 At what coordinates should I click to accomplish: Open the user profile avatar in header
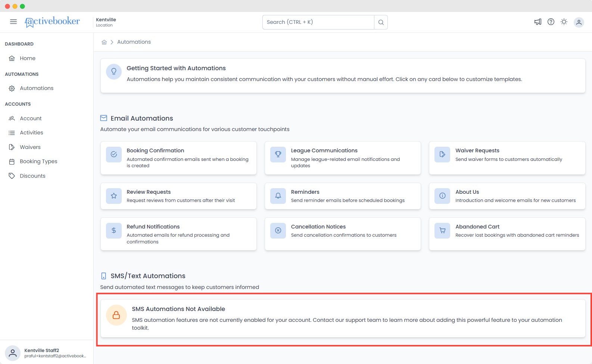pyautogui.click(x=579, y=22)
